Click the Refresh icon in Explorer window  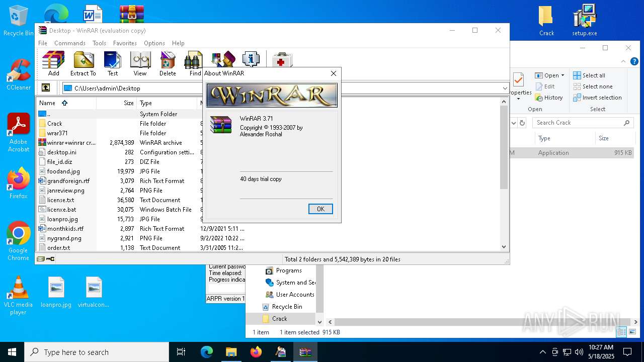(522, 123)
